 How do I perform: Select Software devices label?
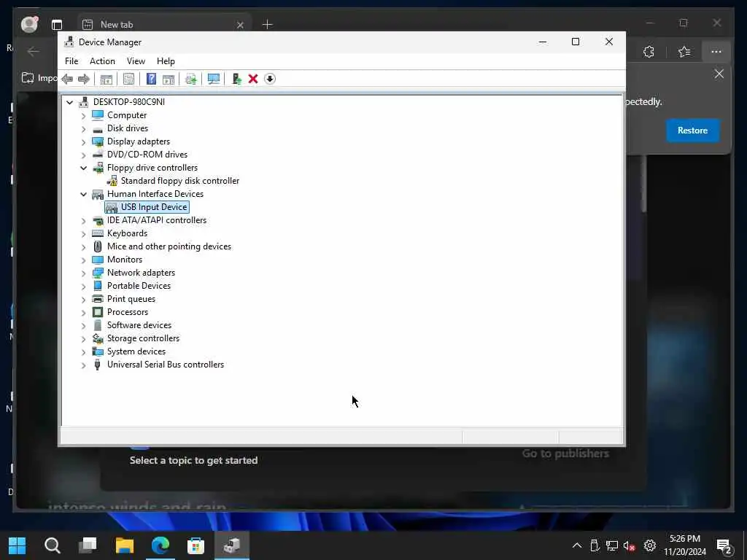click(139, 325)
